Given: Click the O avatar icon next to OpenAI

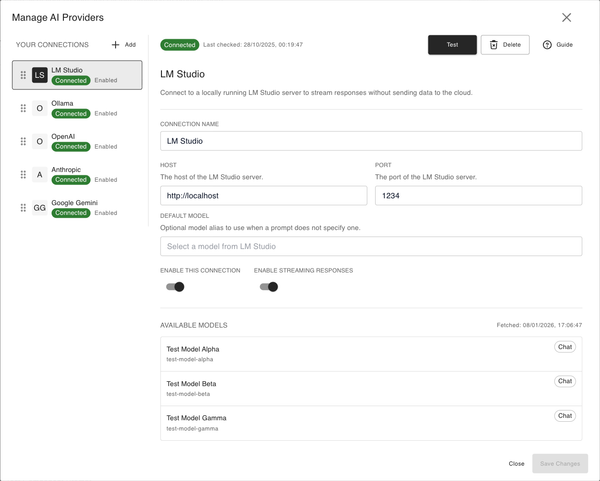Looking at the screenshot, I should coord(39,141).
